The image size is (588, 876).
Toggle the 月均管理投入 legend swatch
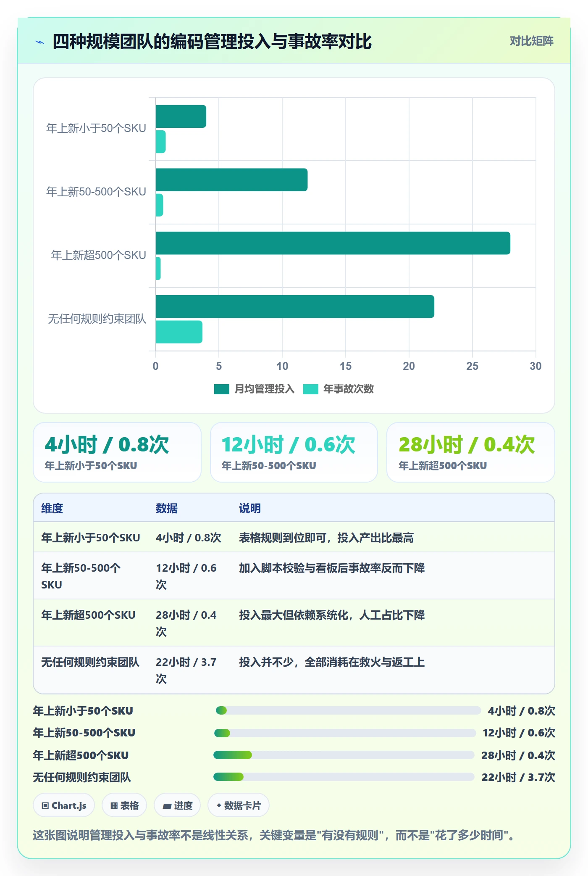pos(221,389)
